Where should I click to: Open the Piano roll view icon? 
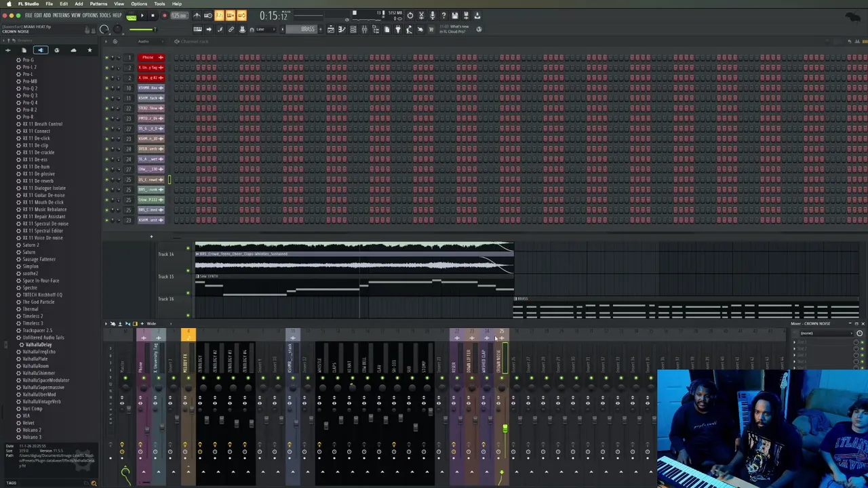342,29
